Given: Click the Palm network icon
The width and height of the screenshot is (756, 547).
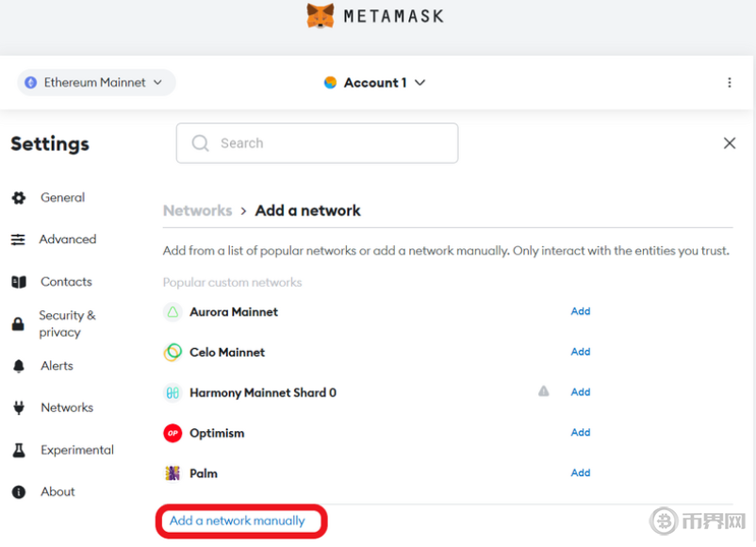Looking at the screenshot, I should 173,473.
